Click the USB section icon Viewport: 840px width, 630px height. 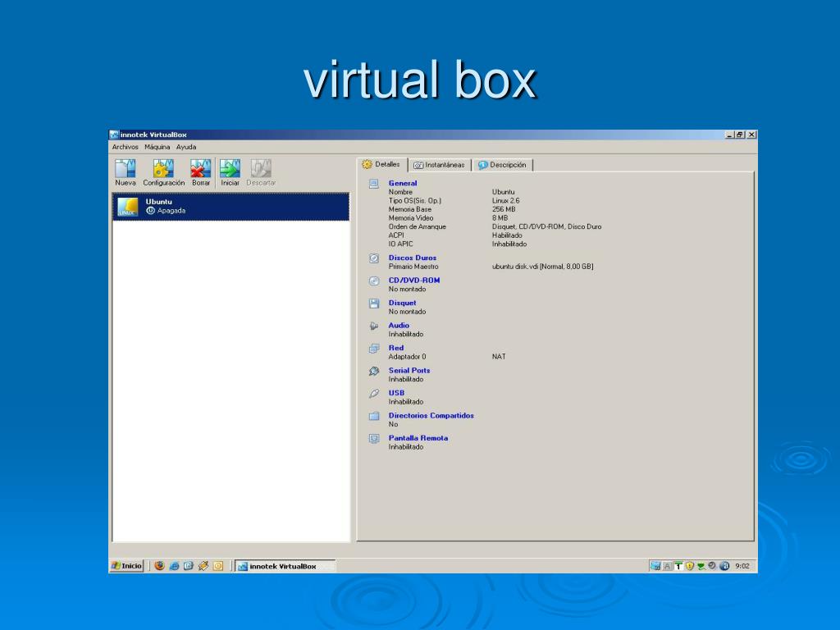(x=374, y=393)
